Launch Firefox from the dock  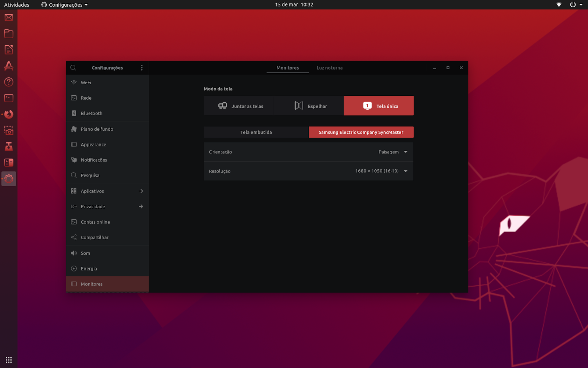click(x=8, y=114)
